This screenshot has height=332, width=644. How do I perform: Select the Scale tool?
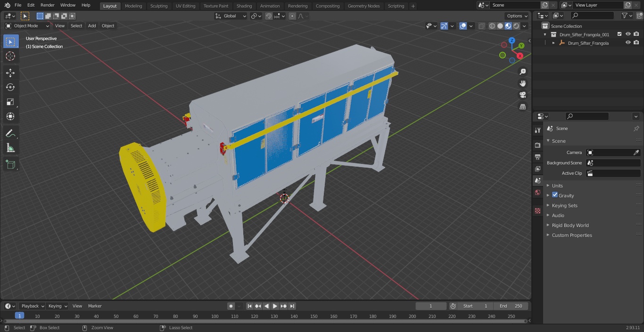pyautogui.click(x=10, y=102)
